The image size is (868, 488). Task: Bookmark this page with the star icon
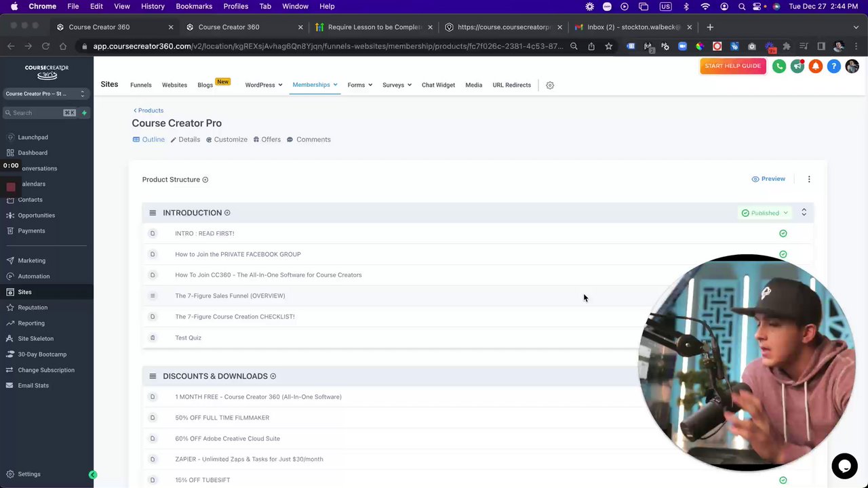tap(608, 46)
